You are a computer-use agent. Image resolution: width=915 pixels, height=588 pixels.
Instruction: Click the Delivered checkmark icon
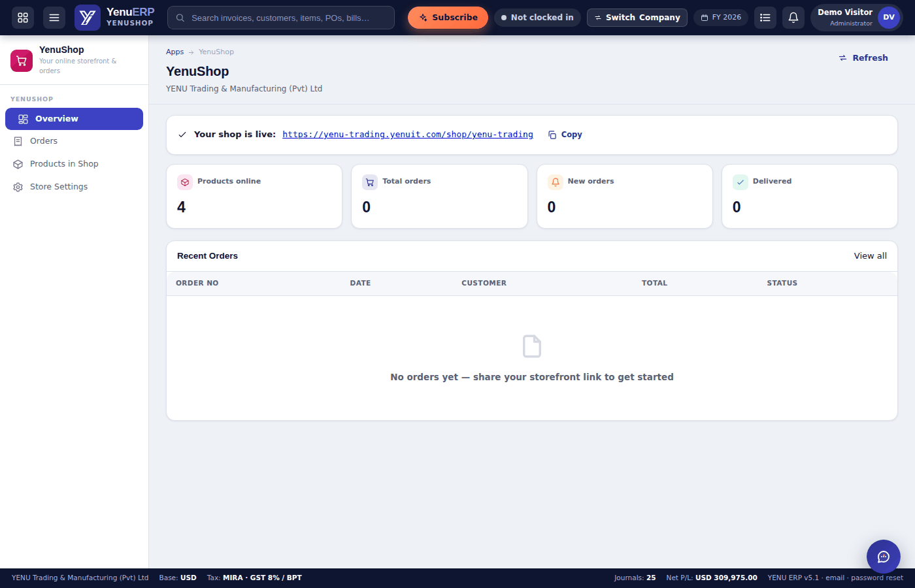pos(740,182)
